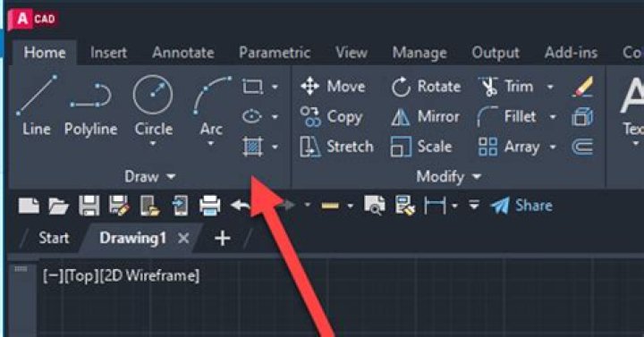
Task: Activate the Copy command
Action: (x=331, y=116)
